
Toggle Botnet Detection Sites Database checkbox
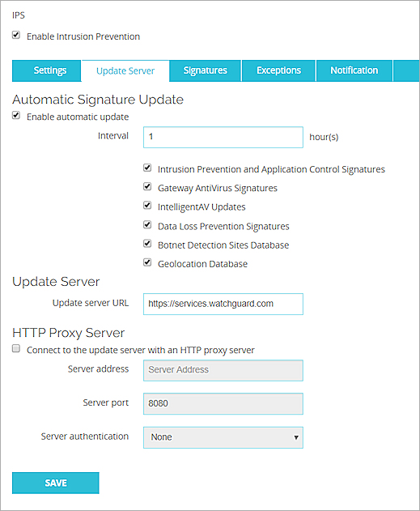click(147, 244)
